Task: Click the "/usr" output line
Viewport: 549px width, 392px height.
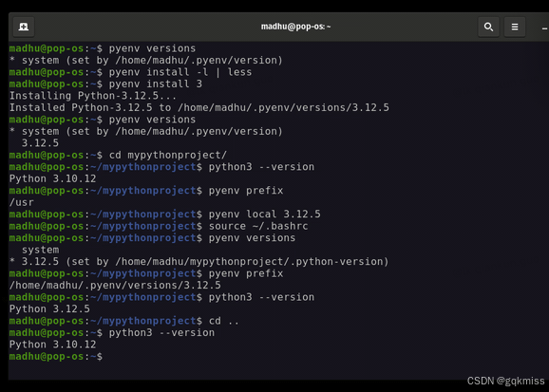Action: pyautogui.click(x=21, y=202)
